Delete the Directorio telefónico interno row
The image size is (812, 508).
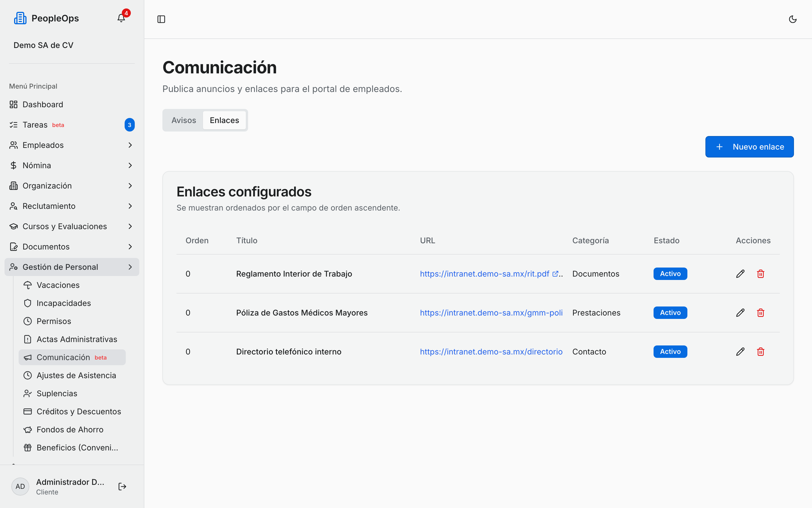[761, 352]
